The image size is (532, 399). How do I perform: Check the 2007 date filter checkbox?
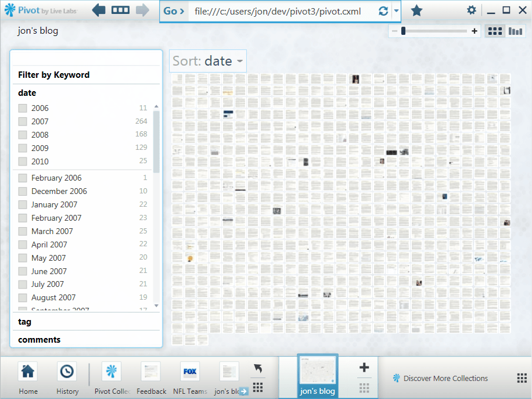[x=23, y=121]
